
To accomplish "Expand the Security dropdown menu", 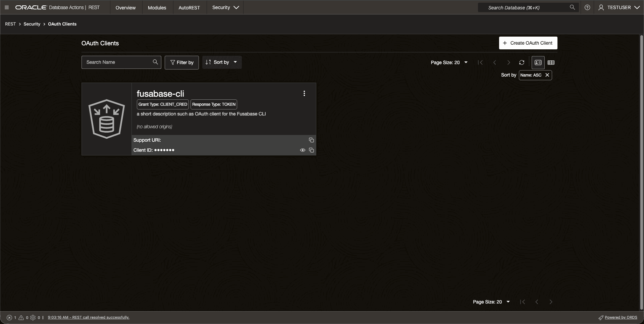I will (225, 7).
